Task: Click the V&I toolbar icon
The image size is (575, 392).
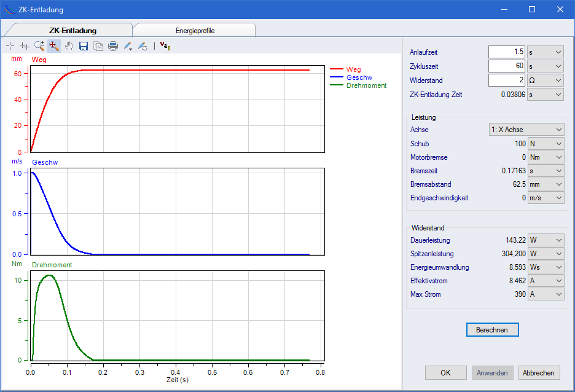Action: point(165,45)
